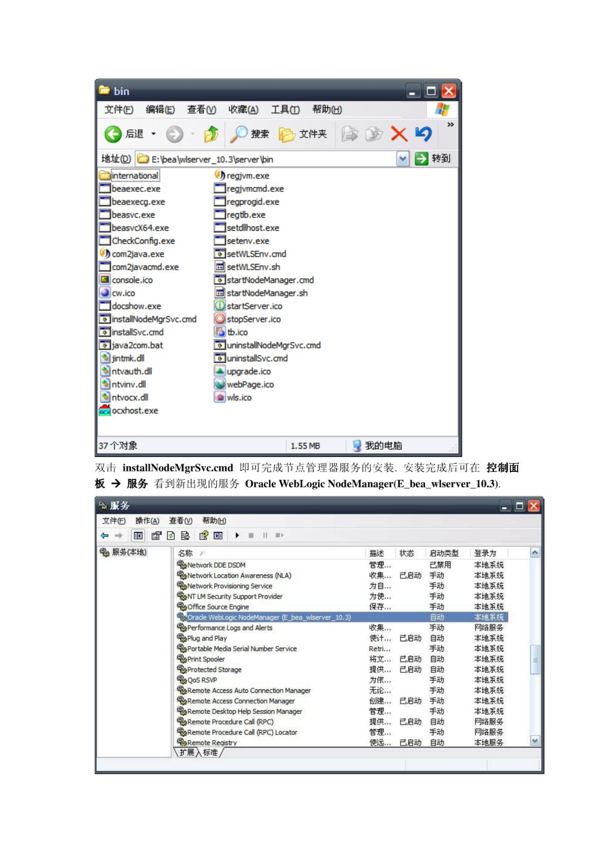The width and height of the screenshot is (614, 868).
Task: Sort by 状态 column header
Action: 410,554
